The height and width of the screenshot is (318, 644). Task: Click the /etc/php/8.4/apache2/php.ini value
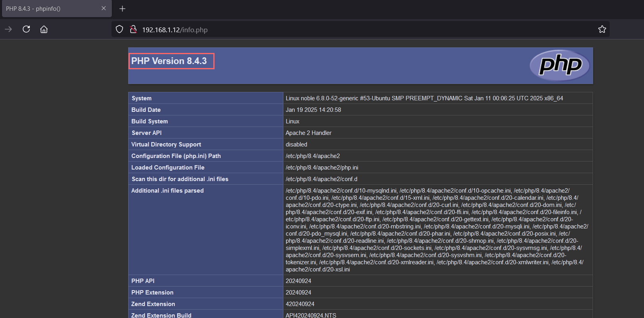pos(322,168)
